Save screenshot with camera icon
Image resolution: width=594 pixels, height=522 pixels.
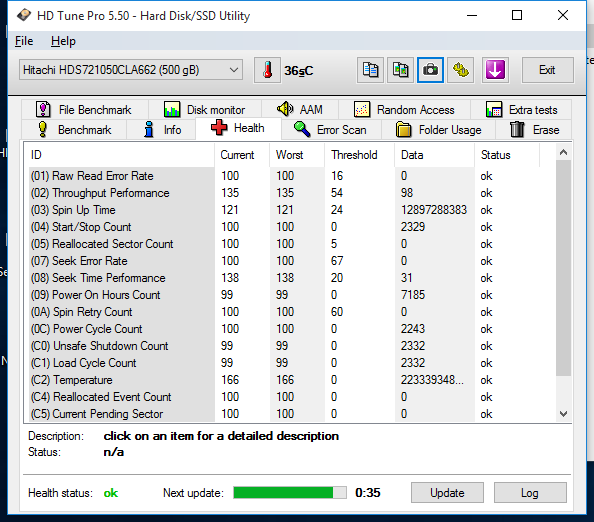click(430, 70)
